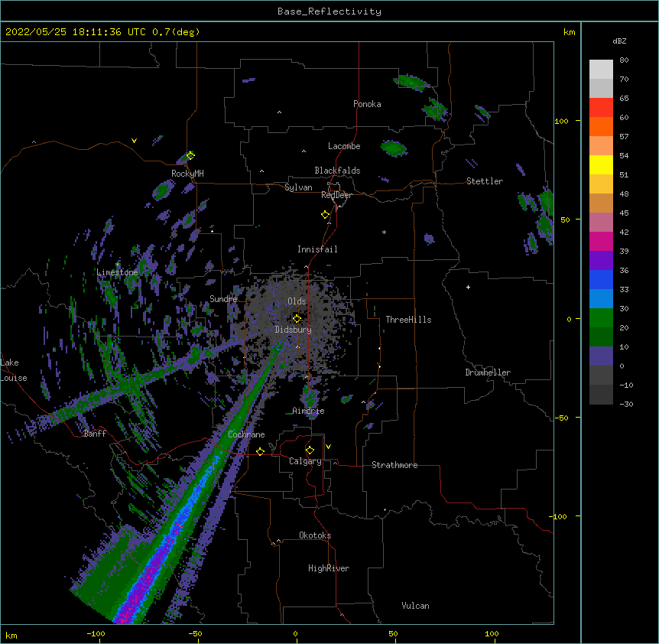Click the 2022/05/25 18:11:36 UTC timestamp
The width and height of the screenshot is (659, 644).
(x=76, y=32)
